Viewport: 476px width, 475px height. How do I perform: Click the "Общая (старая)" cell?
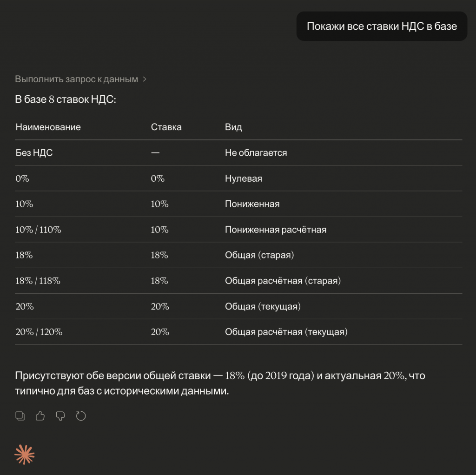pos(259,255)
